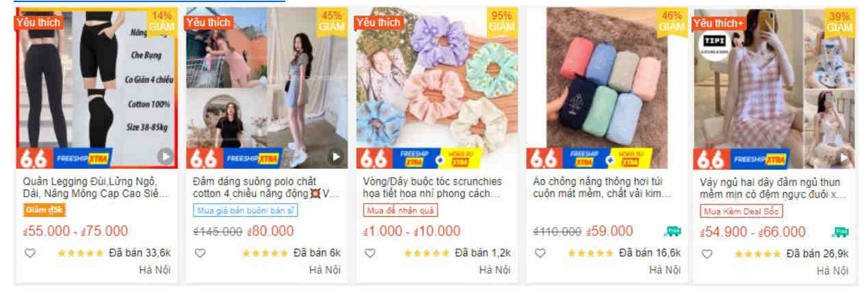868x292 pixels.
Task: Open the rolled sun jacket product image
Action: [x=606, y=88]
